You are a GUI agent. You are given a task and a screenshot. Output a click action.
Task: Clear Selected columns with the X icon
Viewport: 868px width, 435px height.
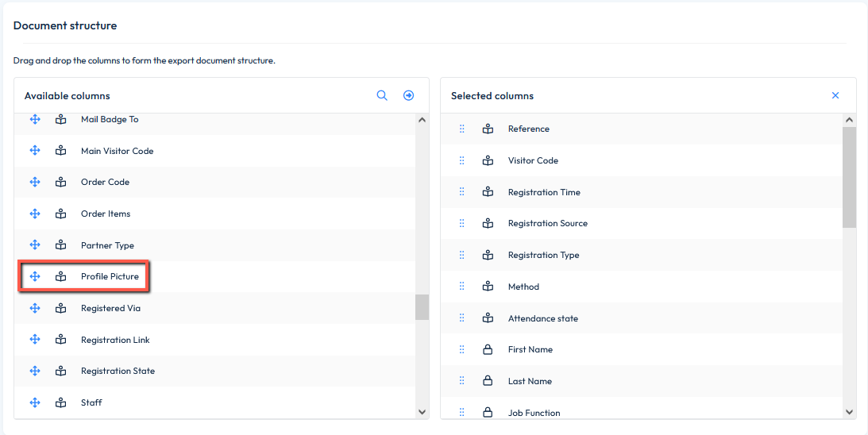click(835, 95)
